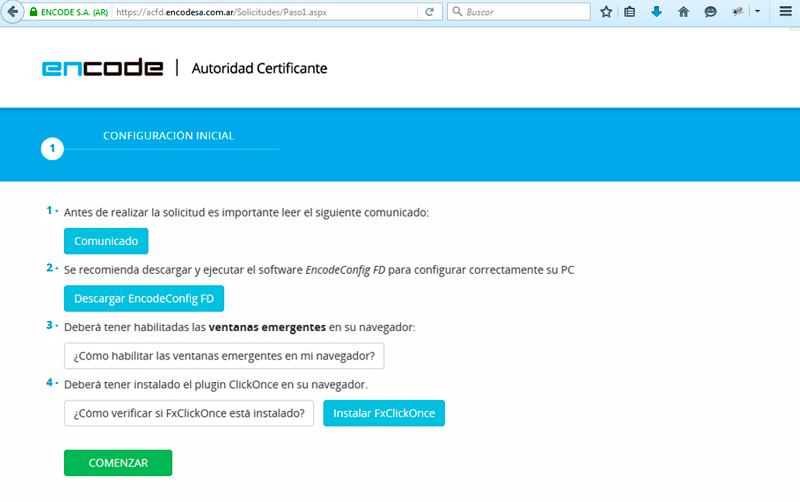Click the extension icon left of the dropdown arrow
This screenshot has height=502, width=800.
[x=738, y=12]
